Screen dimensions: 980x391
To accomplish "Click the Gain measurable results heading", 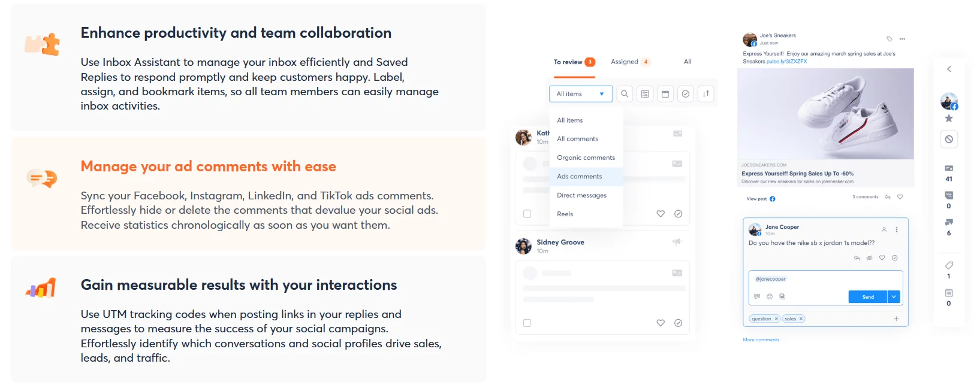I will coord(239,285).
